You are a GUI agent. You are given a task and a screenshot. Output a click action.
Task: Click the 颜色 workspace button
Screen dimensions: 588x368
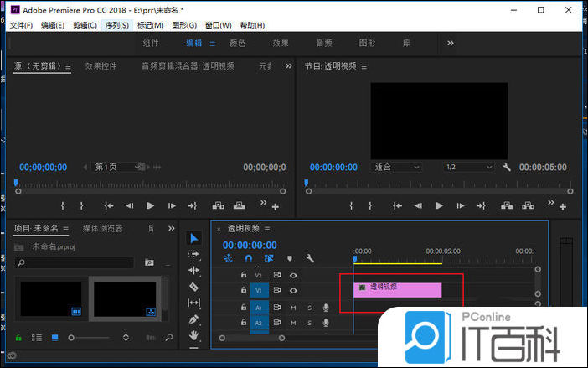coord(237,43)
